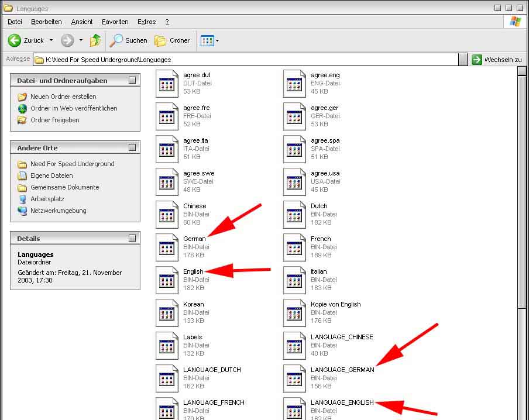
Task: Open the Favoriten menu
Action: [x=115, y=22]
